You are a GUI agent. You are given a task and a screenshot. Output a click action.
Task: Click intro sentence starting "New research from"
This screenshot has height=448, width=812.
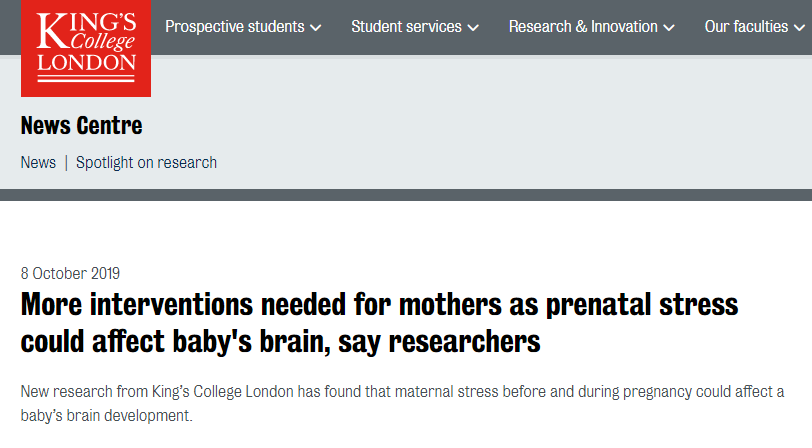point(402,392)
